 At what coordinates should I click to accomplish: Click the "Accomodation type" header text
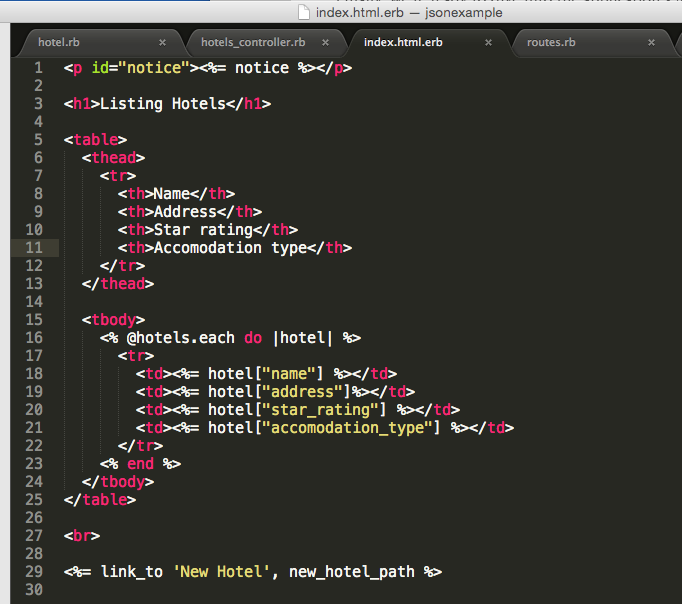231,248
